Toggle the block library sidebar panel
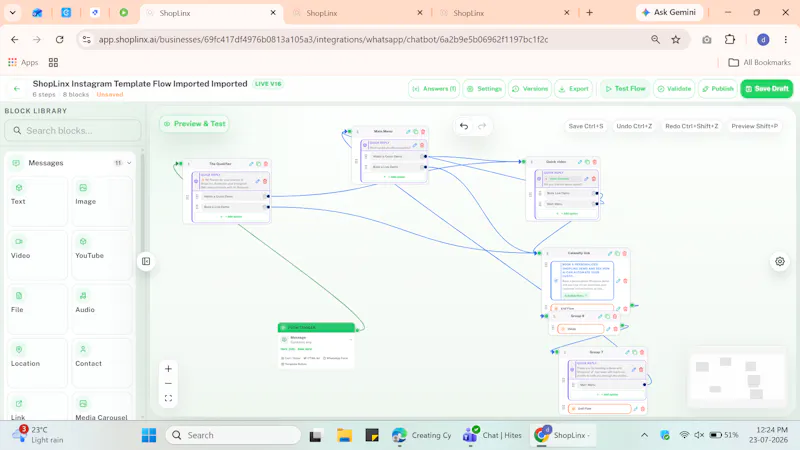The height and width of the screenshot is (450, 800). click(146, 261)
